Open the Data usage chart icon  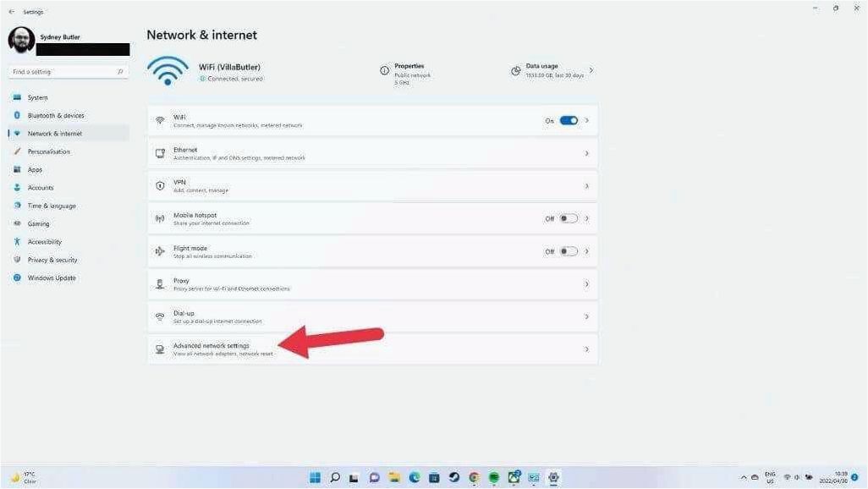tap(515, 71)
